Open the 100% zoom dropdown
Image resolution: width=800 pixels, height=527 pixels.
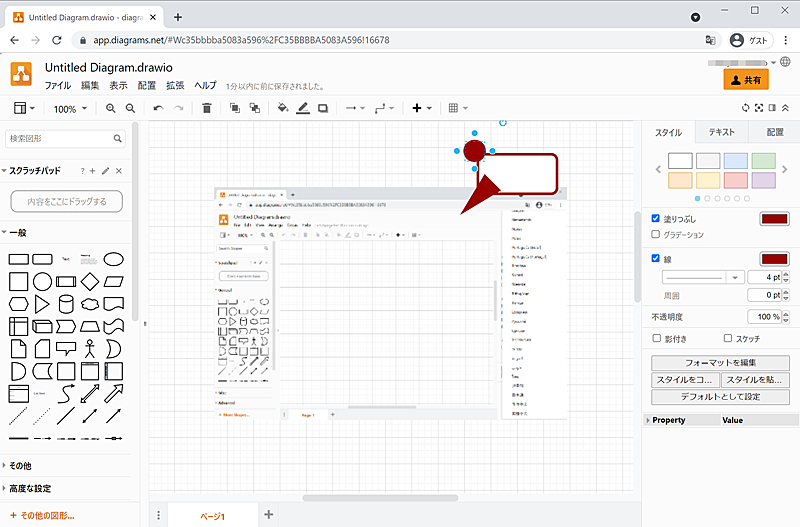[x=70, y=108]
